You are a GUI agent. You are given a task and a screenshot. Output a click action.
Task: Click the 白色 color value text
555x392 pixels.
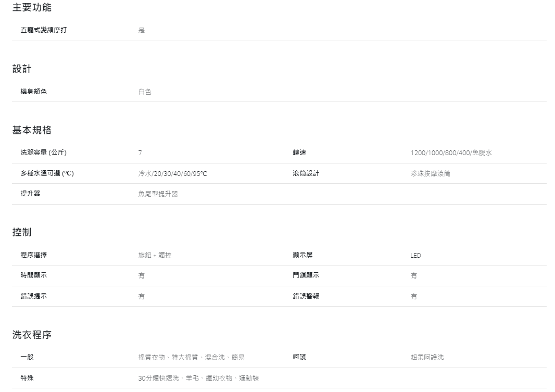pos(145,92)
